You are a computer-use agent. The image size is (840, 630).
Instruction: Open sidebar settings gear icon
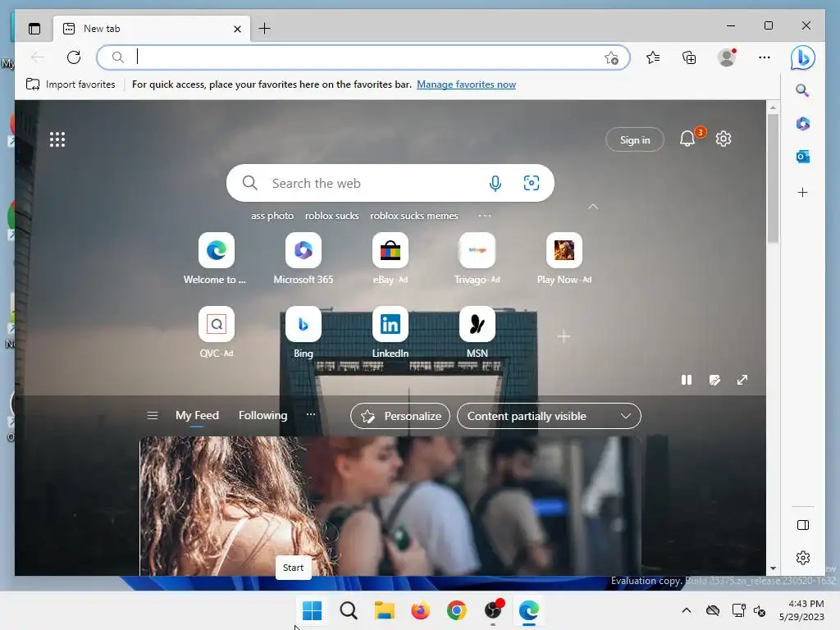(x=802, y=558)
